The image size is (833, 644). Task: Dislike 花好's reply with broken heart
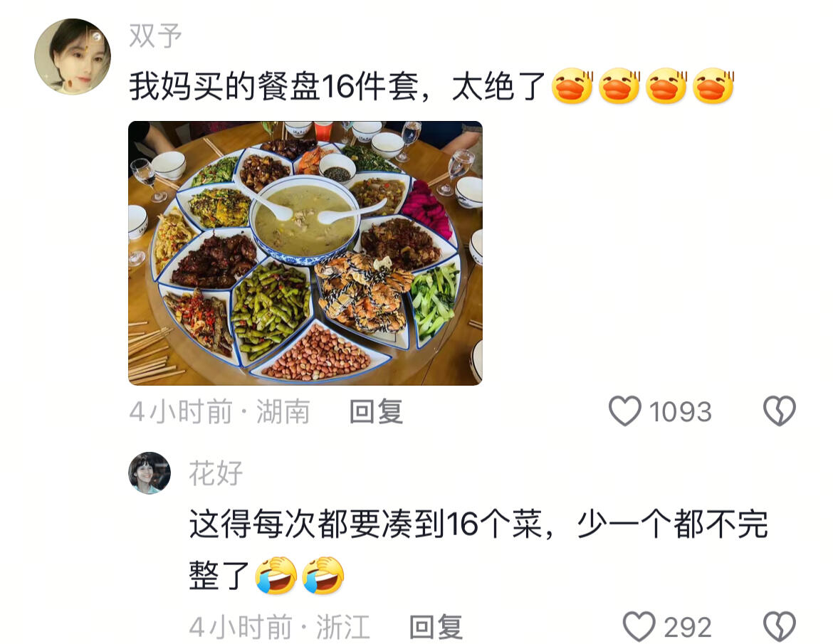pyautogui.click(x=780, y=627)
